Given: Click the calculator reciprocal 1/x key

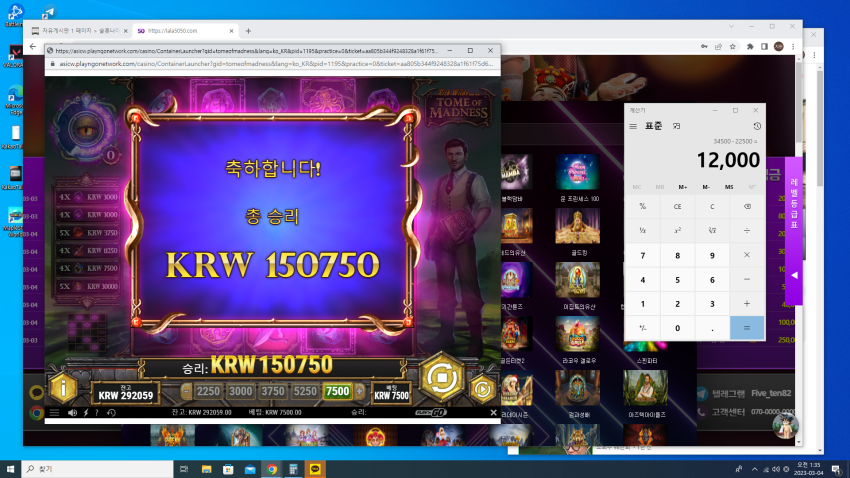Looking at the screenshot, I should coord(642,230).
